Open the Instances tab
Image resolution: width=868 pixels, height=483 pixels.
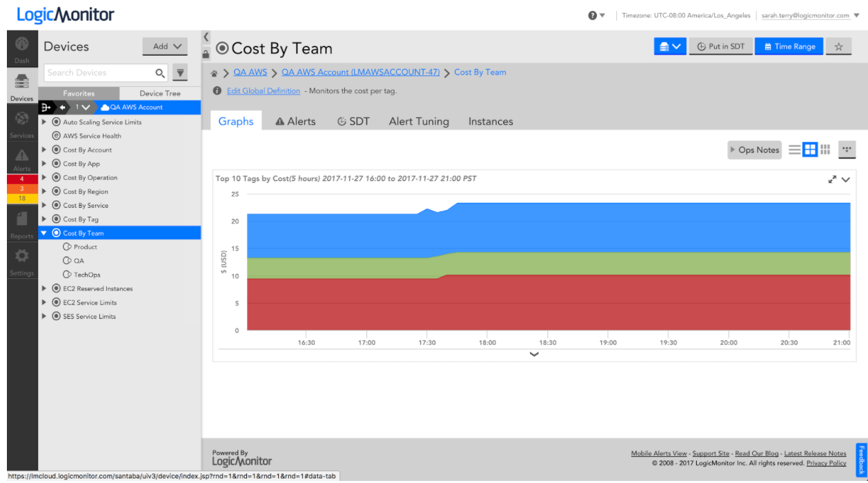pos(490,121)
